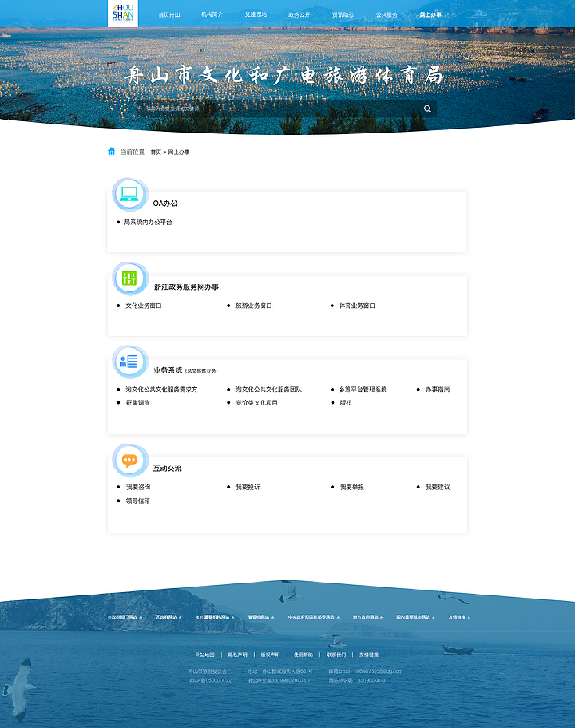575x728 pixels.
Task: Open 我要咨询 link
Action: point(138,487)
